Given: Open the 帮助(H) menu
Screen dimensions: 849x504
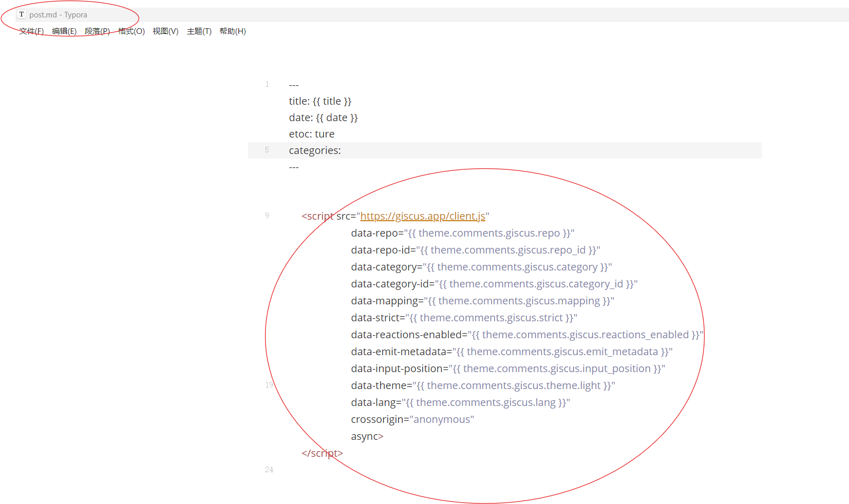Looking at the screenshot, I should 233,31.
